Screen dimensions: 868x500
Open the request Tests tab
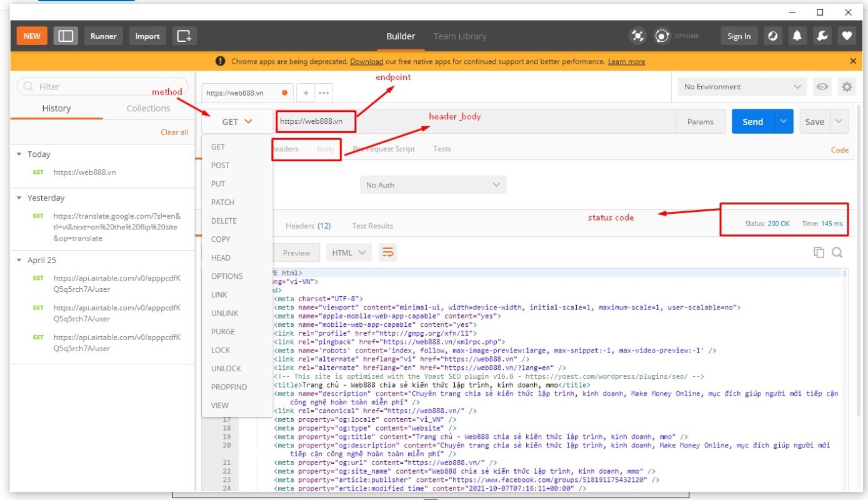point(442,149)
